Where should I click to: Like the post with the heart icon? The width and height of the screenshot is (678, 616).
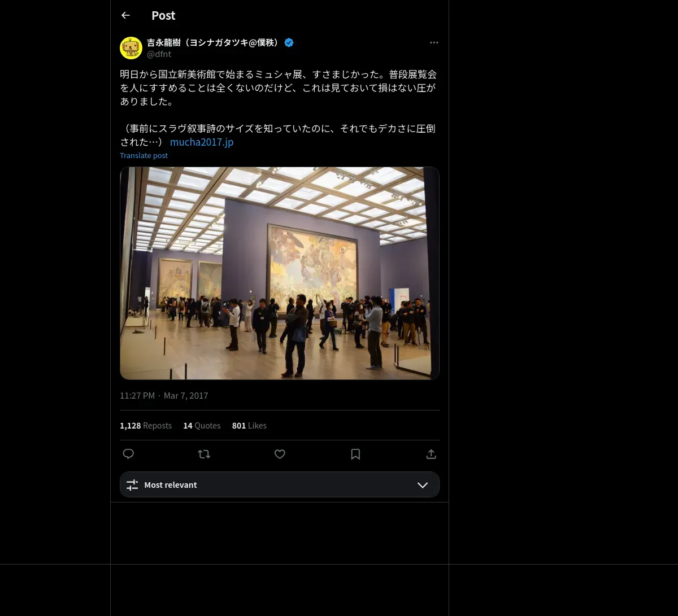click(280, 454)
